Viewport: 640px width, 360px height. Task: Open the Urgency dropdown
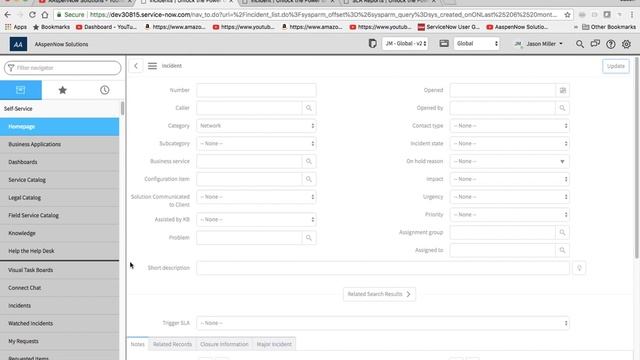(509, 197)
